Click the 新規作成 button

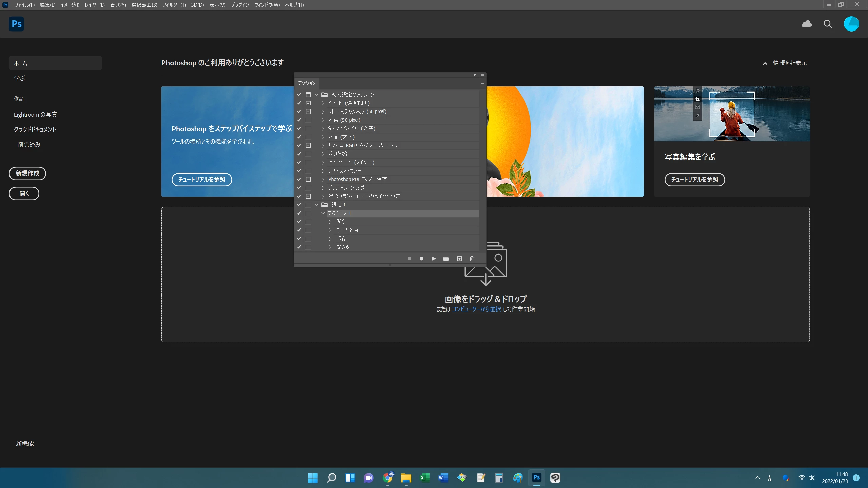[x=27, y=173]
